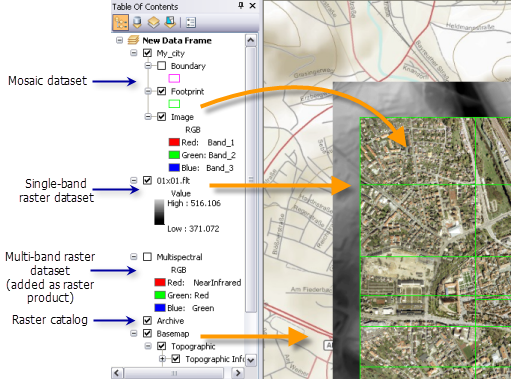Click the green swatch beside Green: Red
The image size is (511, 379).
click(160, 295)
